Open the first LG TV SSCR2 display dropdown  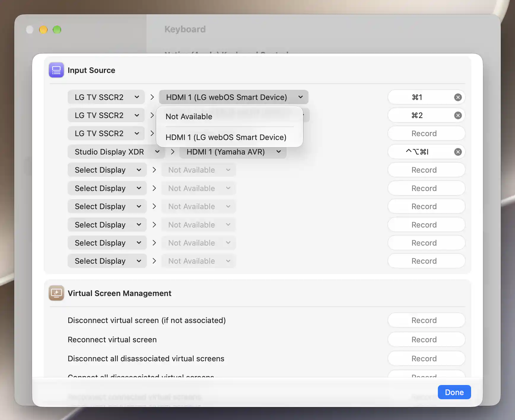pos(106,97)
